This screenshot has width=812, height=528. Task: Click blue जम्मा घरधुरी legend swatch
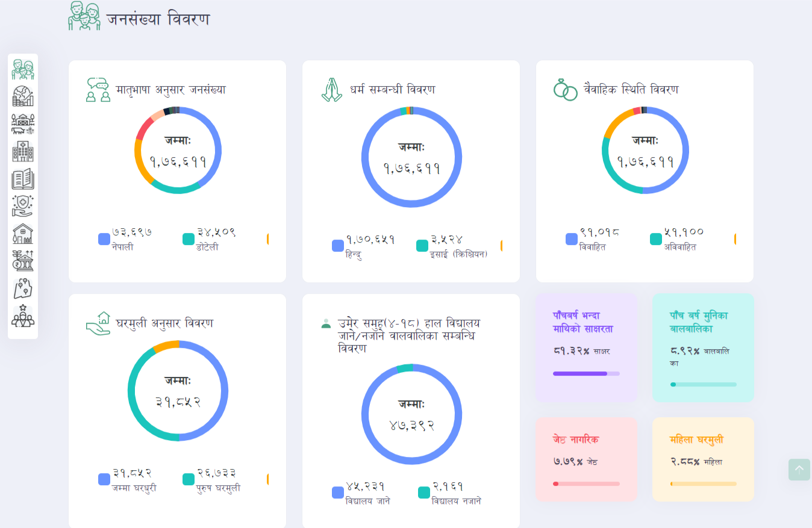(x=104, y=479)
